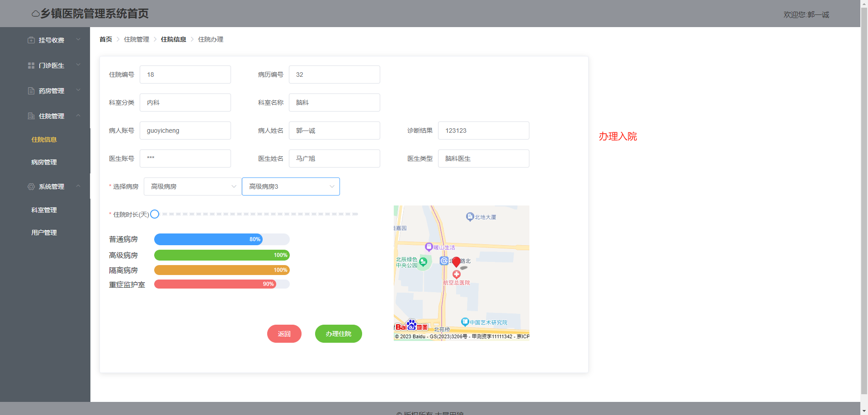Open the 高级病房 ward type dropdown
The width and height of the screenshot is (868, 415).
click(193, 187)
